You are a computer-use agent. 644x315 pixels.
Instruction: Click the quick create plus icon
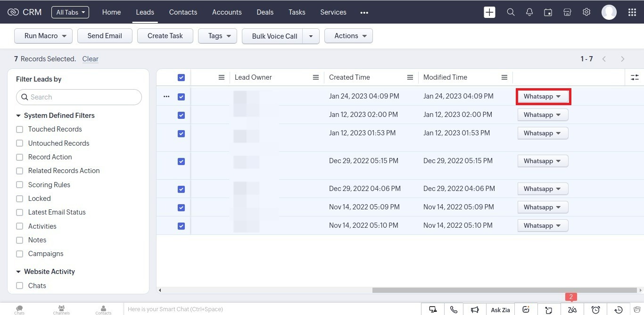coord(489,12)
